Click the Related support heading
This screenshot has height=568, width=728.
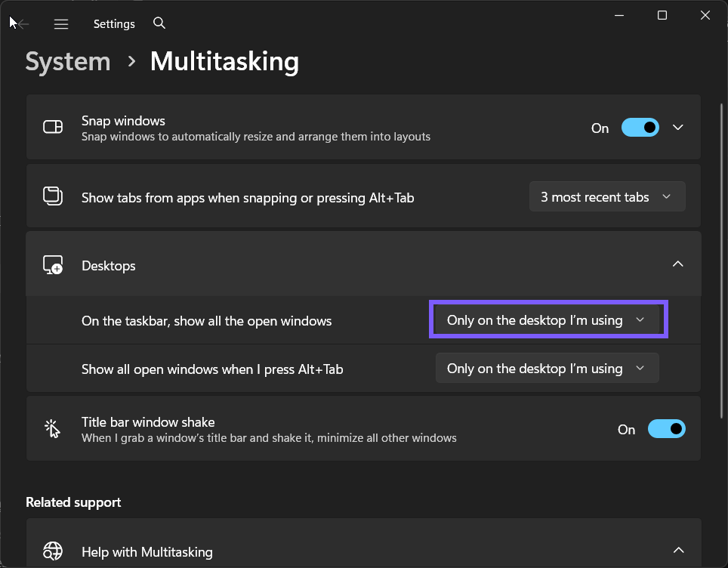point(73,502)
